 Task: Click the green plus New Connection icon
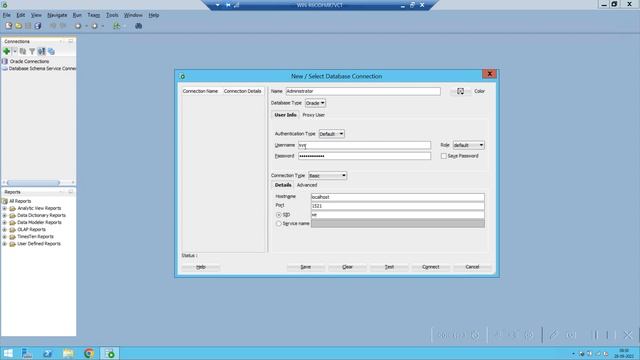point(7,51)
